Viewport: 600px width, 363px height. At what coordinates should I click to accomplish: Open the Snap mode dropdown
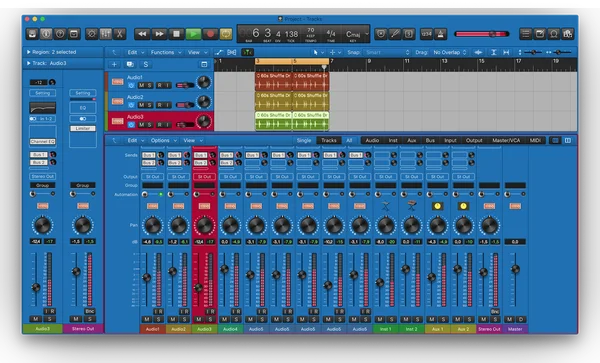[x=387, y=52]
